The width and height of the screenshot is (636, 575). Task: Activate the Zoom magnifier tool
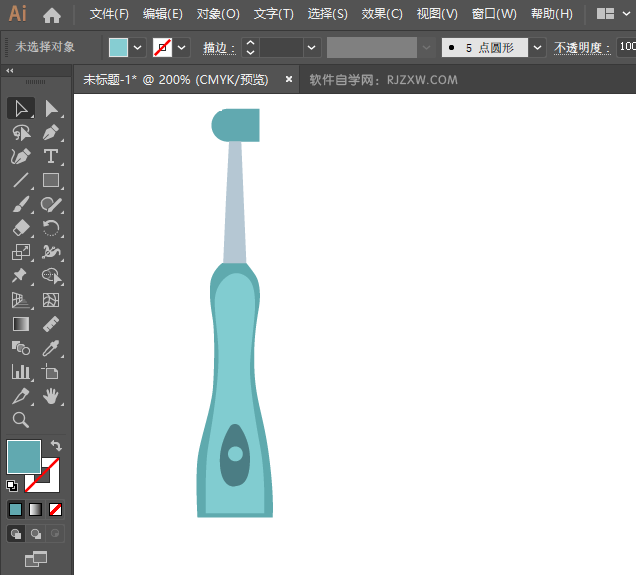[x=20, y=420]
